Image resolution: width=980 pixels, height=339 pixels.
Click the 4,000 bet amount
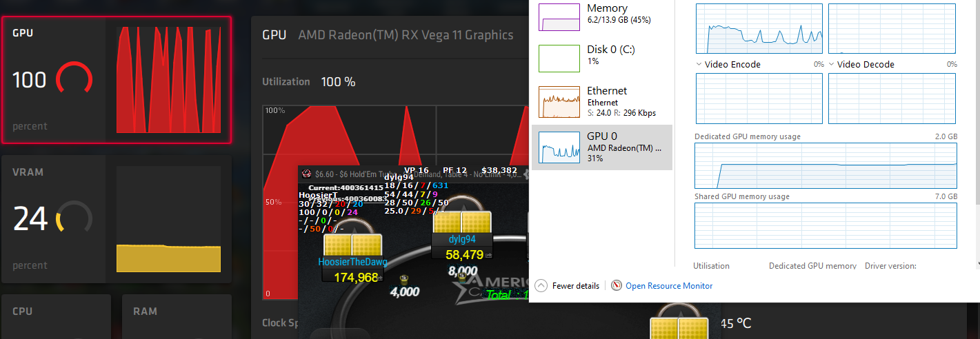[405, 291]
